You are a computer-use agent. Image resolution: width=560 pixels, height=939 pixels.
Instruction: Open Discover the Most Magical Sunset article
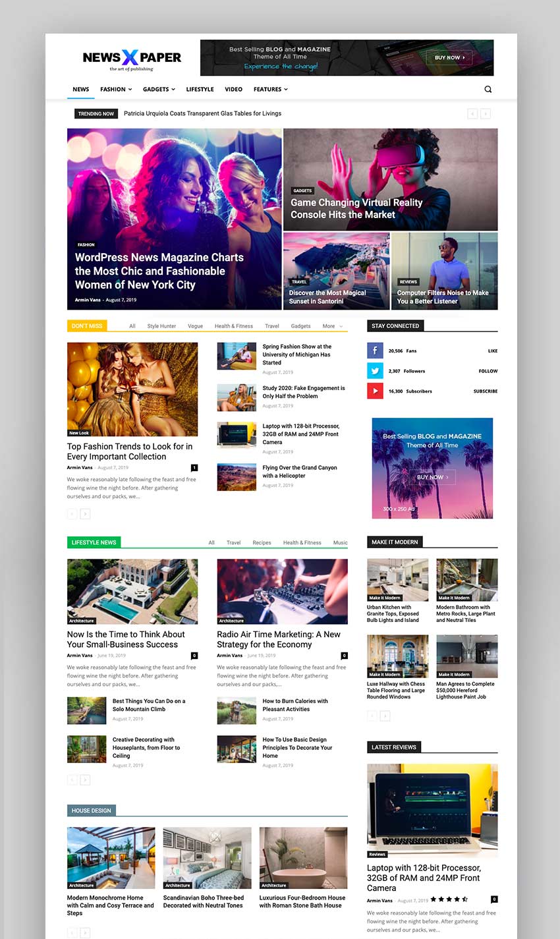coord(327,297)
